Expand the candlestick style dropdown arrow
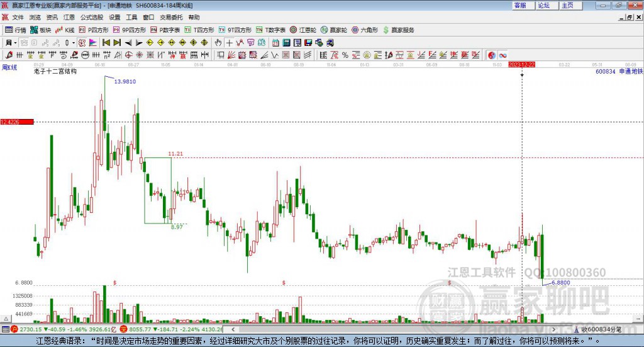The height and width of the screenshot is (347, 644). [x=74, y=43]
